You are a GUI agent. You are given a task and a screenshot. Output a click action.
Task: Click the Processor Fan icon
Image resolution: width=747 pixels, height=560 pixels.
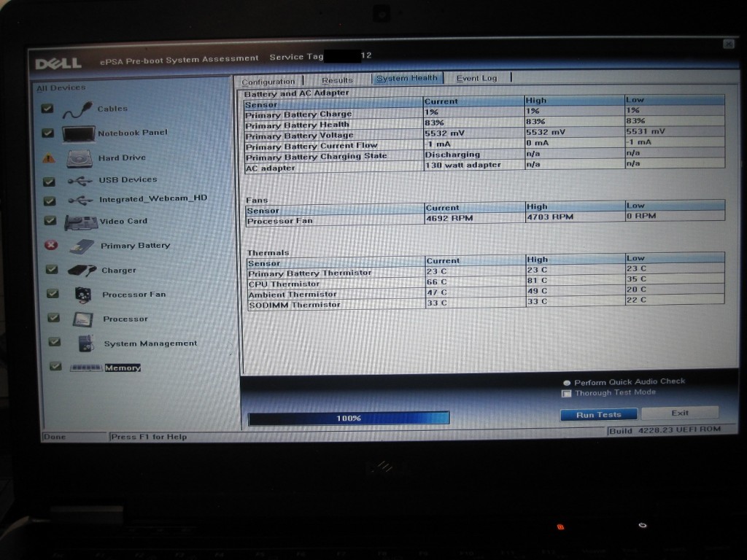[82, 295]
